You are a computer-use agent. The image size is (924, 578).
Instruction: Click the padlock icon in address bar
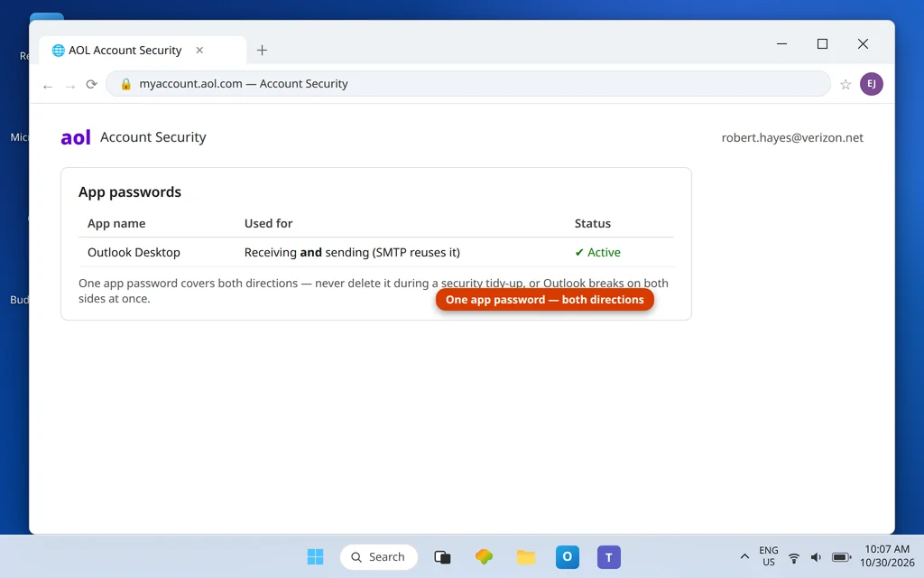coord(125,84)
